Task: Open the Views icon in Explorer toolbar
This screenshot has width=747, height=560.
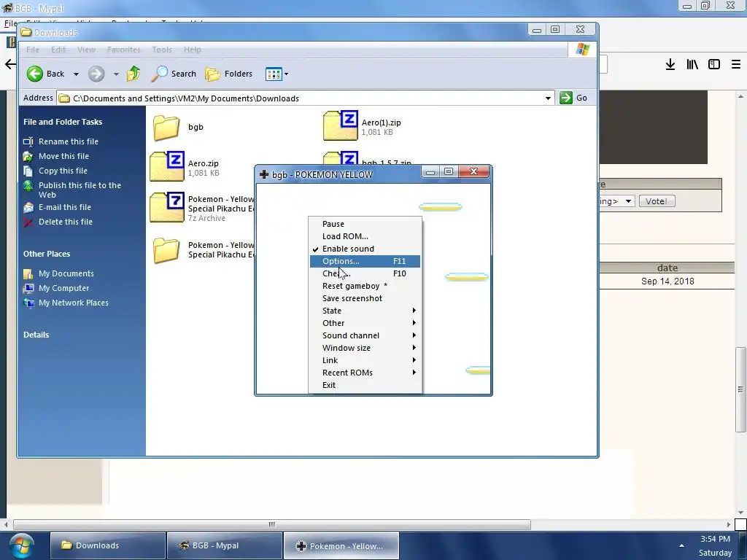Action: 274,74
